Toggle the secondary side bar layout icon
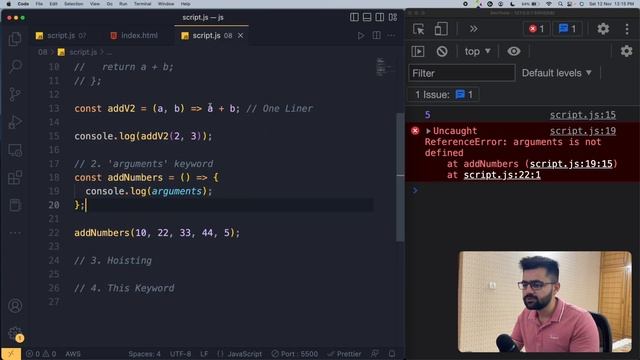 (x=380, y=17)
